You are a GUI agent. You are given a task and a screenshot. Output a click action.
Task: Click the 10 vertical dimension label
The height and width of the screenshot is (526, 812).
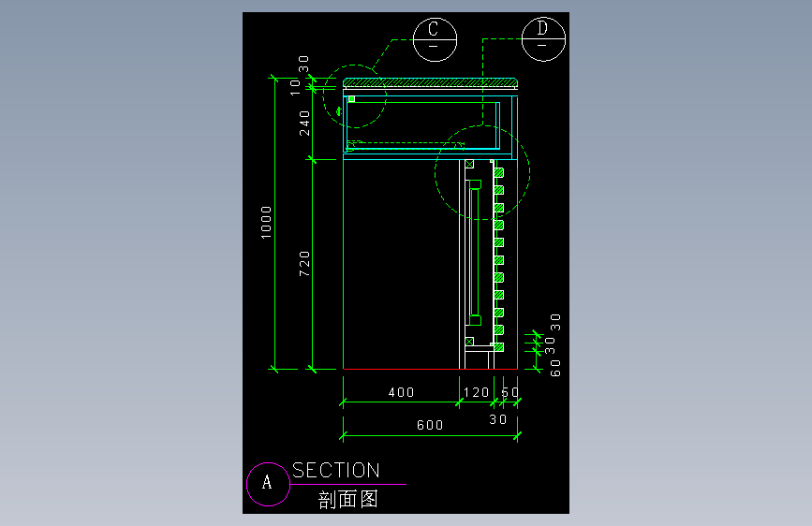(295, 87)
